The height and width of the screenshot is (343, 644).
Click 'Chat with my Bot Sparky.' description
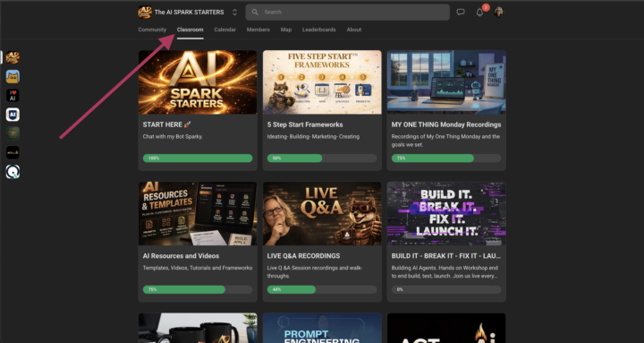tap(173, 136)
